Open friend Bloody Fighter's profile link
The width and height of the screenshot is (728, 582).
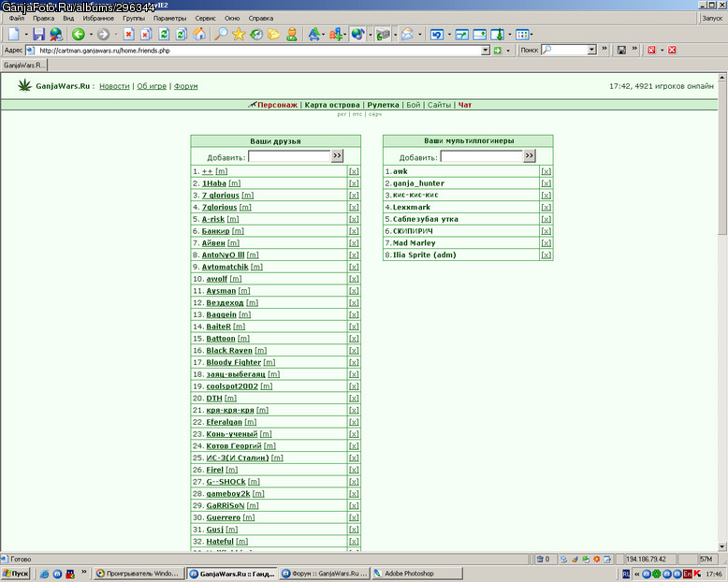point(234,362)
